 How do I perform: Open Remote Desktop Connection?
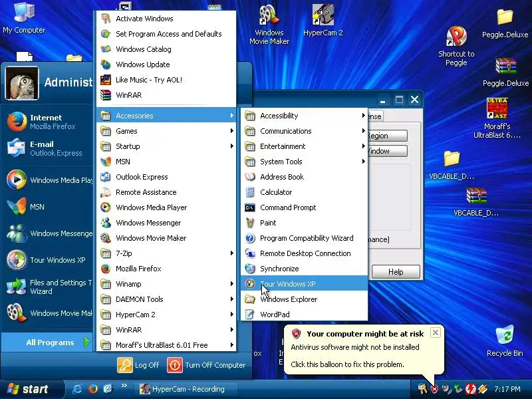point(304,253)
